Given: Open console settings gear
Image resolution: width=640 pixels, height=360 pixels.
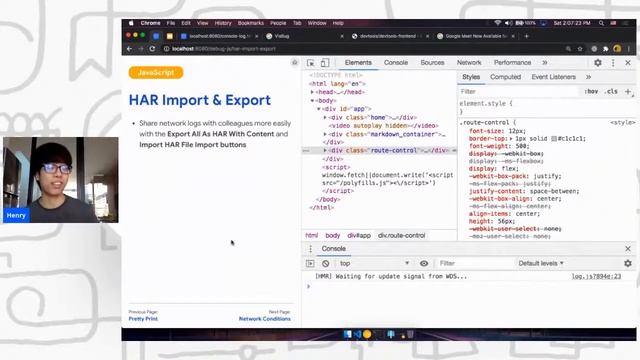Looking at the screenshot, I should click(628, 263).
